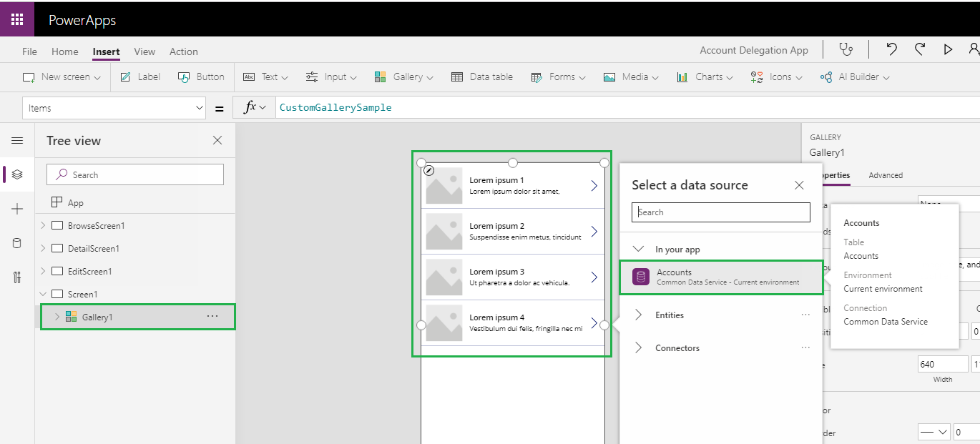This screenshot has width=980, height=444.
Task: Click Lorem ipsum 2 arrow in gallery
Action: click(594, 232)
